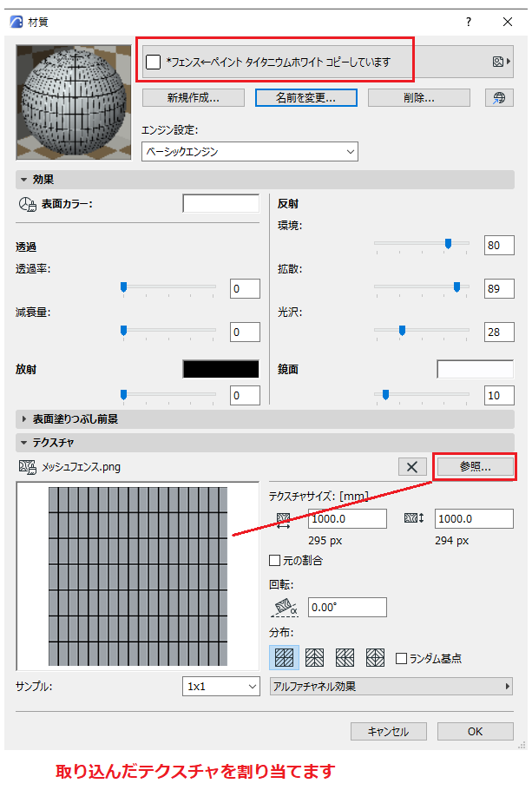Click the 表面カラー match-texture icon
Viewport: 532px width, 790px height.
tap(28, 204)
